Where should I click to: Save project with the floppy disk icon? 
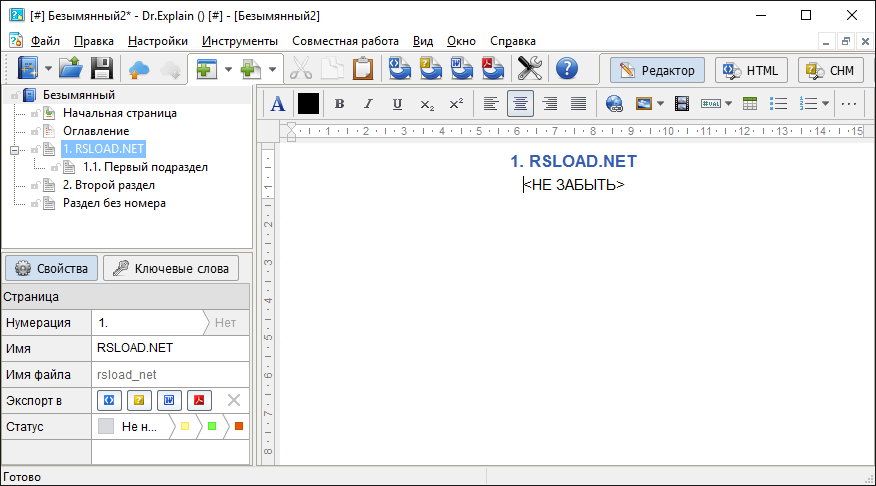(x=102, y=69)
